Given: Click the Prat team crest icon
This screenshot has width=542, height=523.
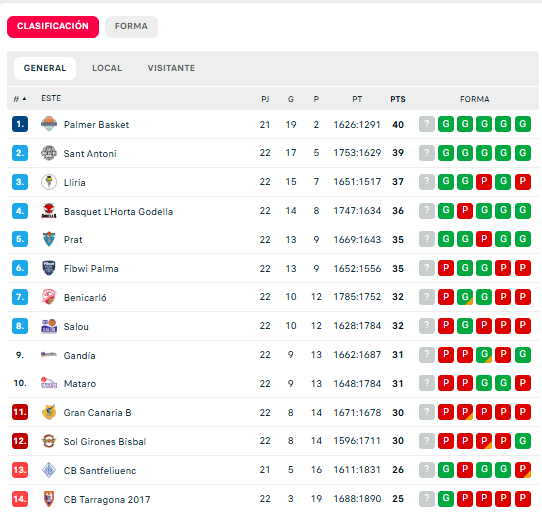Looking at the screenshot, I should 49,239.
